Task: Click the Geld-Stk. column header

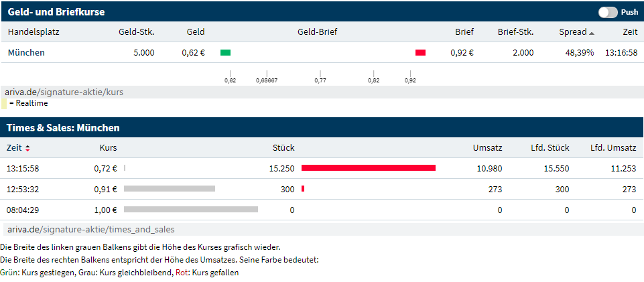Action: pyautogui.click(x=136, y=31)
